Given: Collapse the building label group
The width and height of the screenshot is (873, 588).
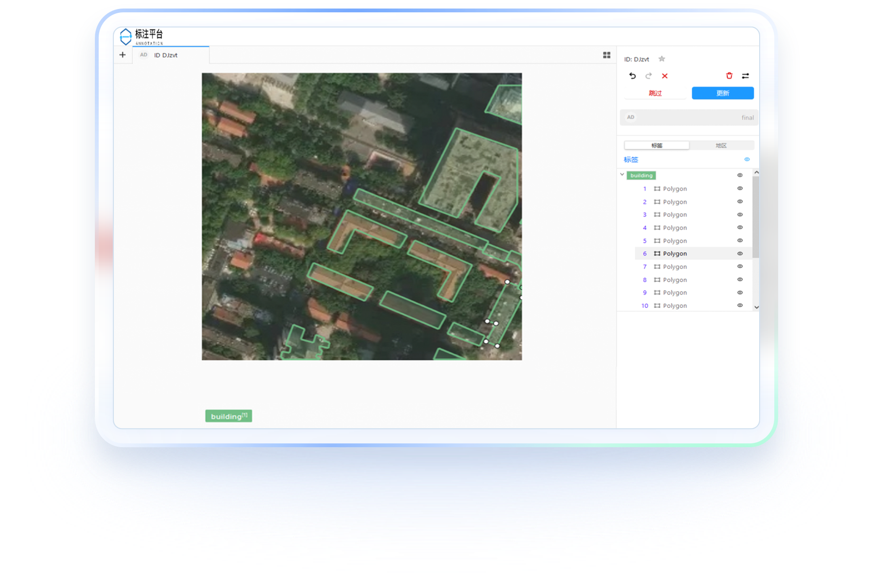Looking at the screenshot, I should [x=622, y=175].
